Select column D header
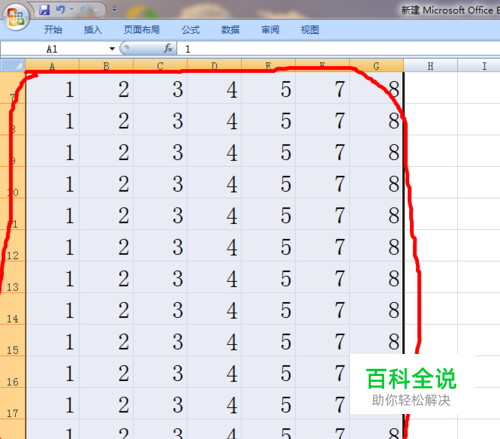The height and width of the screenshot is (439, 500). click(x=214, y=66)
